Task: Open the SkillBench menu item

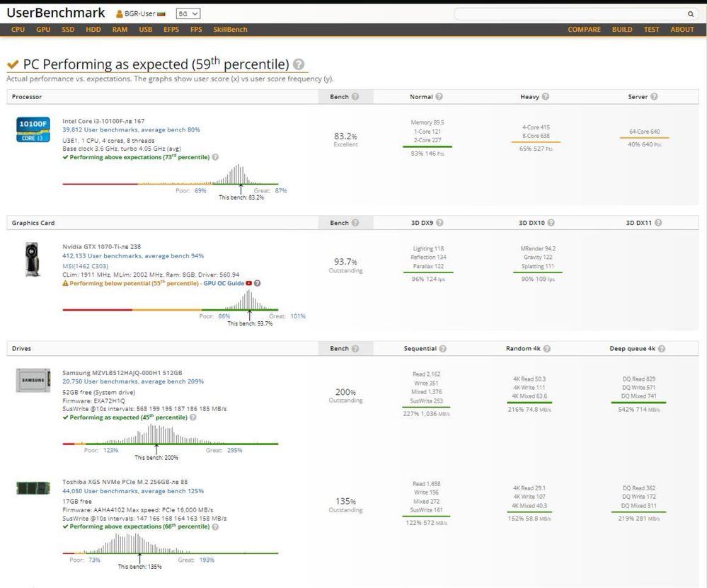Action: click(231, 29)
